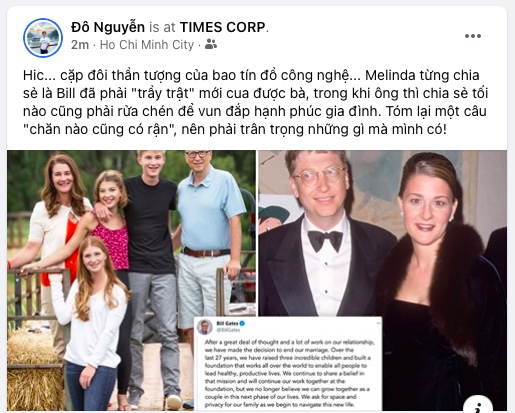
Task: Open the TIMES CORP location page
Action: coord(223,27)
